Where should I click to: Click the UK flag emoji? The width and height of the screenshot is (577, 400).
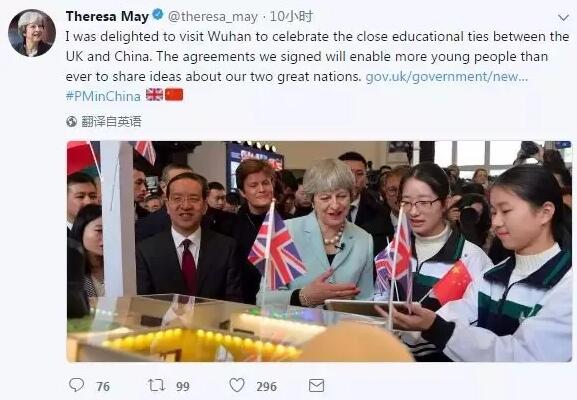click(x=154, y=95)
